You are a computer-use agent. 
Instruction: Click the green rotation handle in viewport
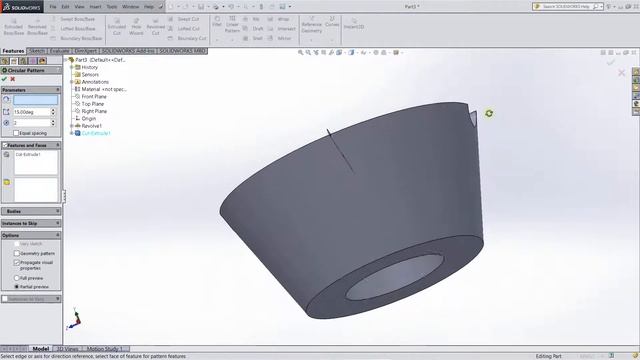pyautogui.click(x=489, y=113)
